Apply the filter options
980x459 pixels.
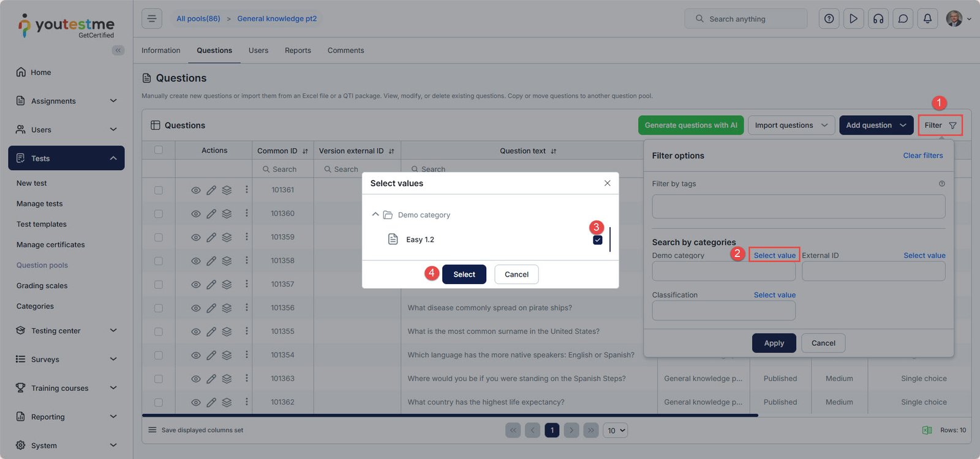pos(774,343)
